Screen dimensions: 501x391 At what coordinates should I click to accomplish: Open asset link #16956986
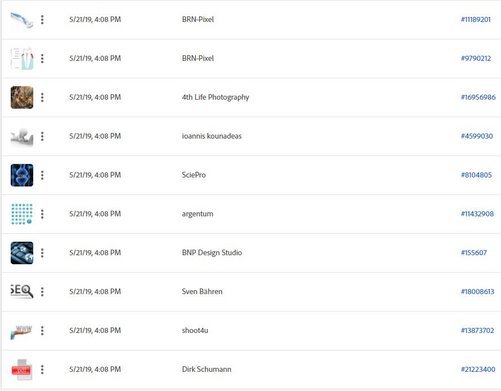click(478, 97)
